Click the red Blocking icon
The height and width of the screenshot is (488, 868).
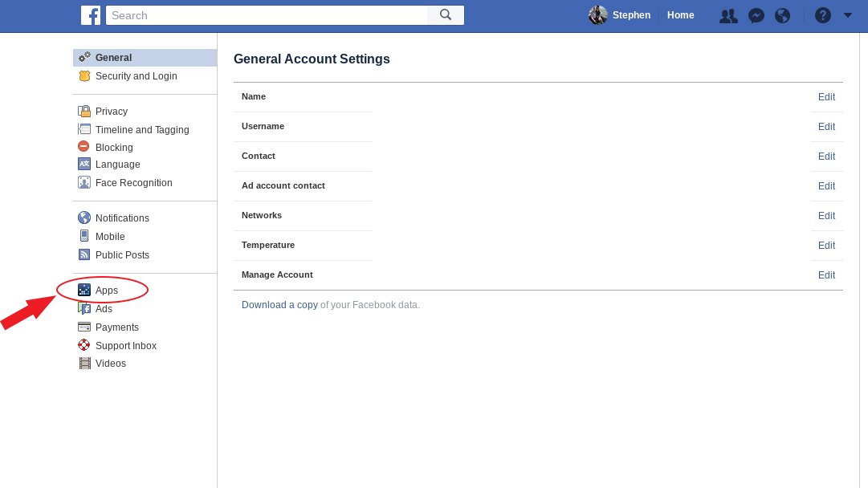click(84, 147)
